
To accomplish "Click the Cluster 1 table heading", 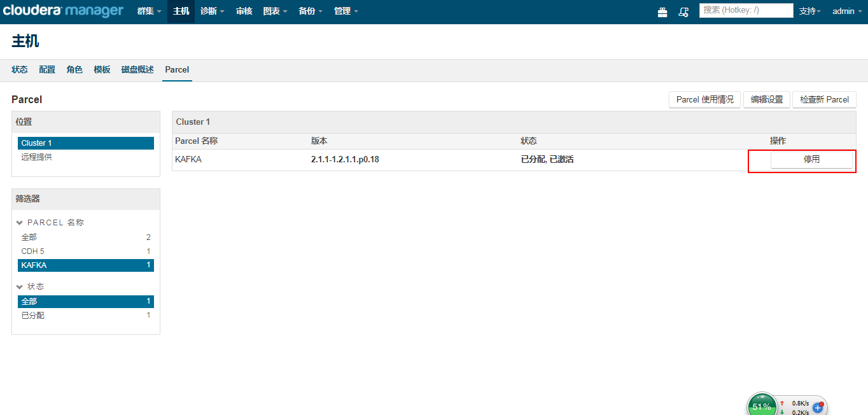I will pos(193,122).
